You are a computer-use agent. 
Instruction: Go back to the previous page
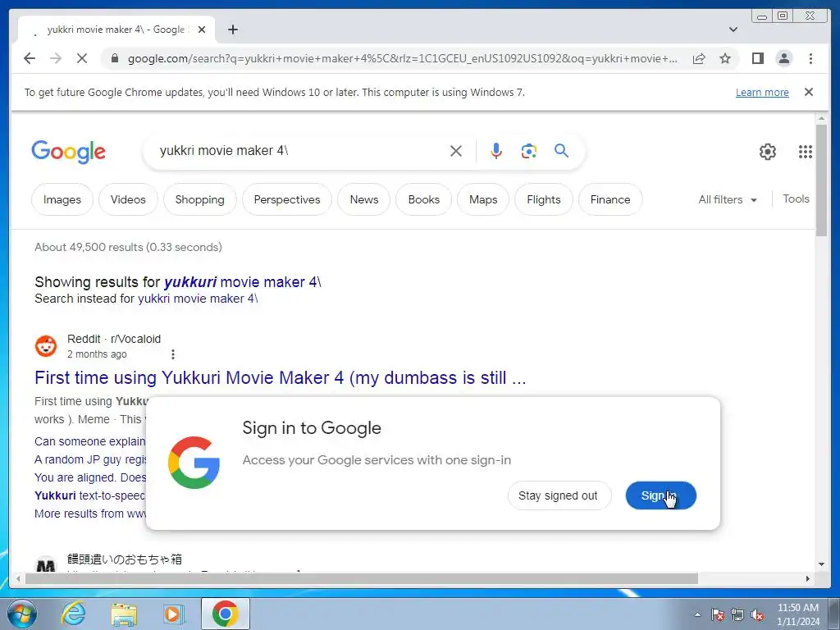click(30, 58)
